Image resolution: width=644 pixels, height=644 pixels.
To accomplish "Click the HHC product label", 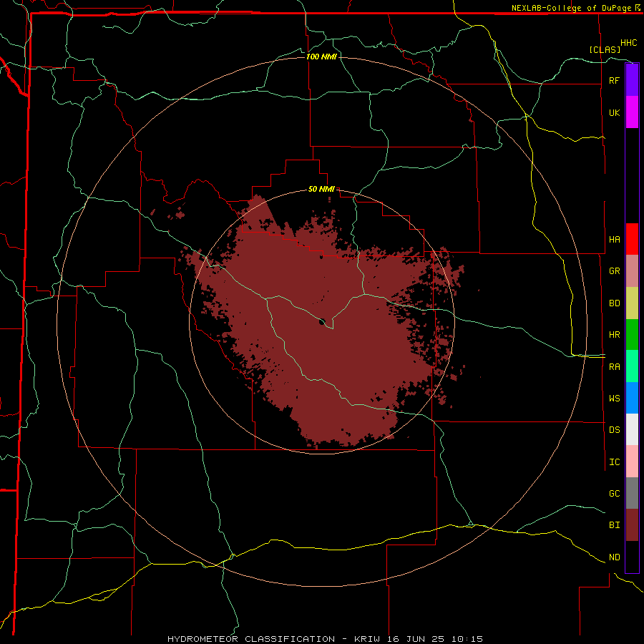I will pyautogui.click(x=628, y=43).
